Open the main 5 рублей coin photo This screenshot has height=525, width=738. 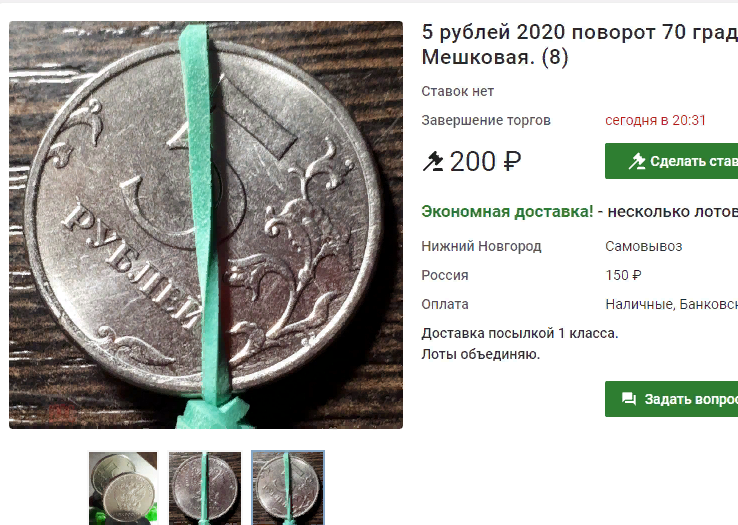pyautogui.click(x=206, y=225)
